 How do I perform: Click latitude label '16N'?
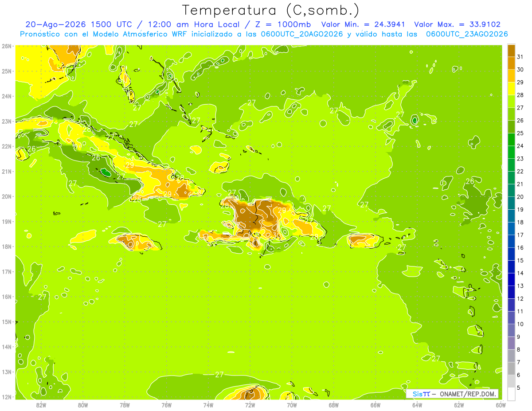(7, 297)
